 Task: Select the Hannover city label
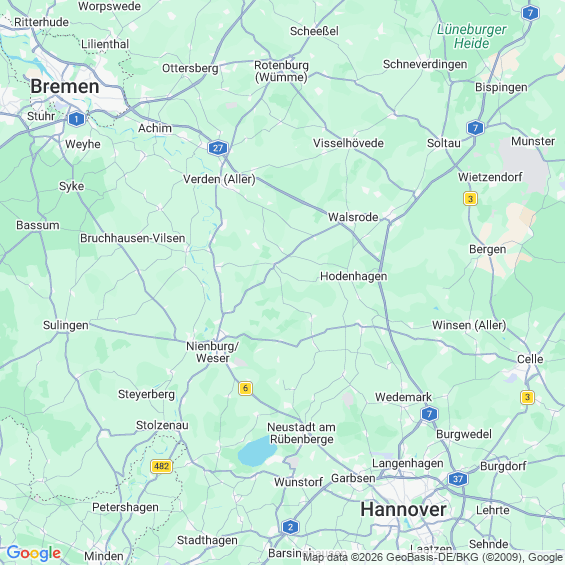coord(403,510)
